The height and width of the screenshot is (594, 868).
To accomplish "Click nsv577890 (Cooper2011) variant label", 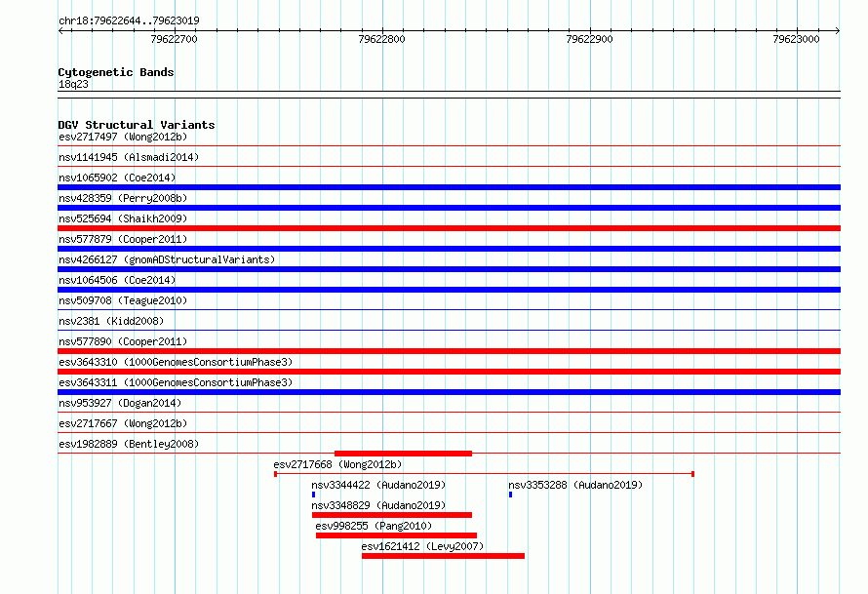I will tap(123, 341).
